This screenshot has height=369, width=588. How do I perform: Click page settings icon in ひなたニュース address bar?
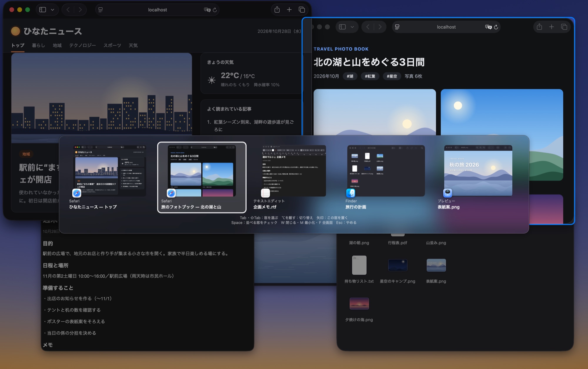[101, 10]
